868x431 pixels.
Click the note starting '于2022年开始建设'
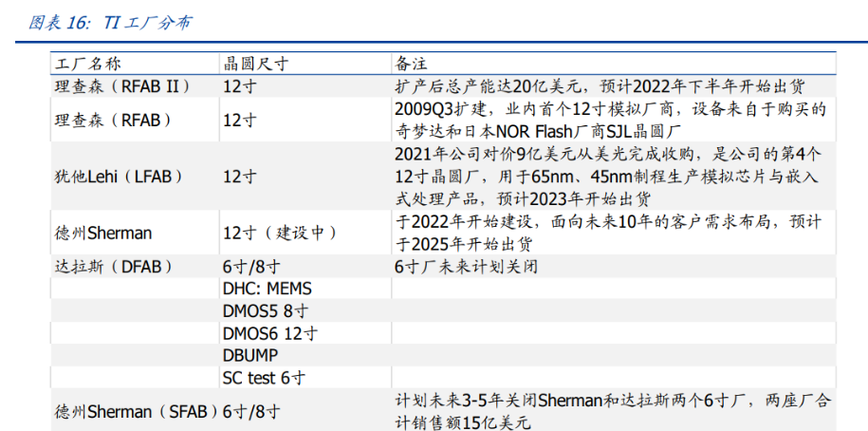[608, 222]
